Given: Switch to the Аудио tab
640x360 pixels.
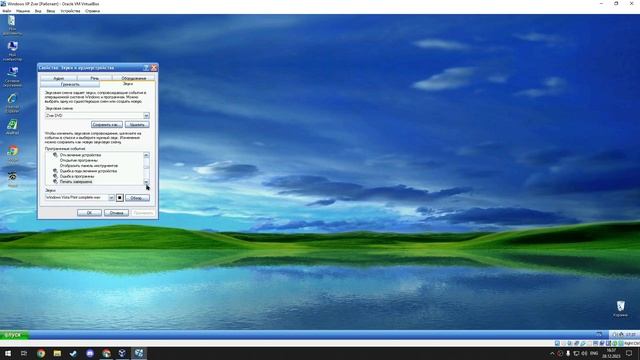Looking at the screenshot, I should (59, 78).
